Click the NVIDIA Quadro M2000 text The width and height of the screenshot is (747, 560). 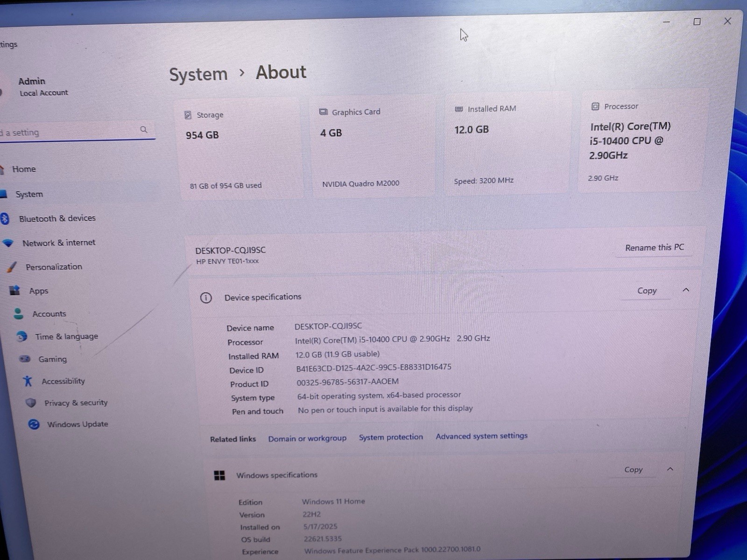(360, 183)
